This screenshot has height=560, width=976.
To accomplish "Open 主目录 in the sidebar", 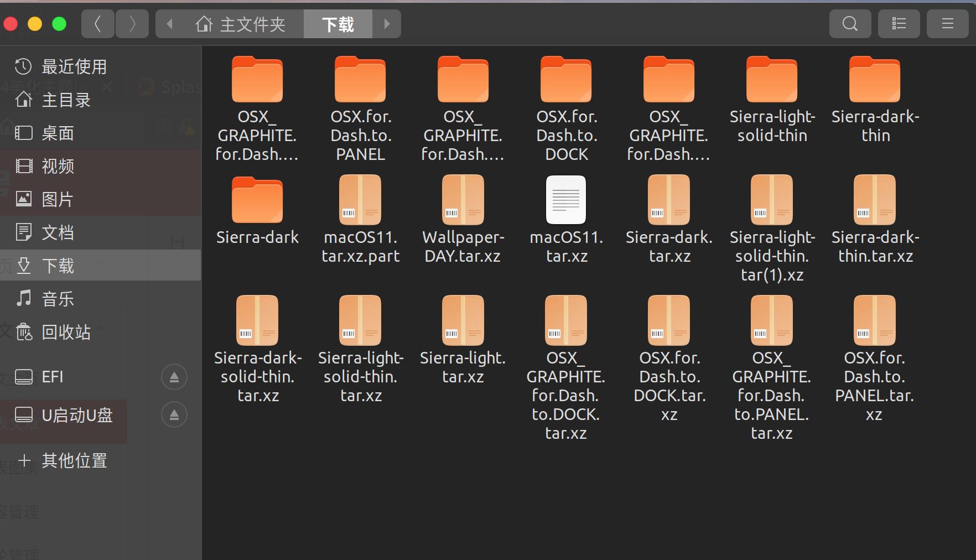I will [100, 100].
